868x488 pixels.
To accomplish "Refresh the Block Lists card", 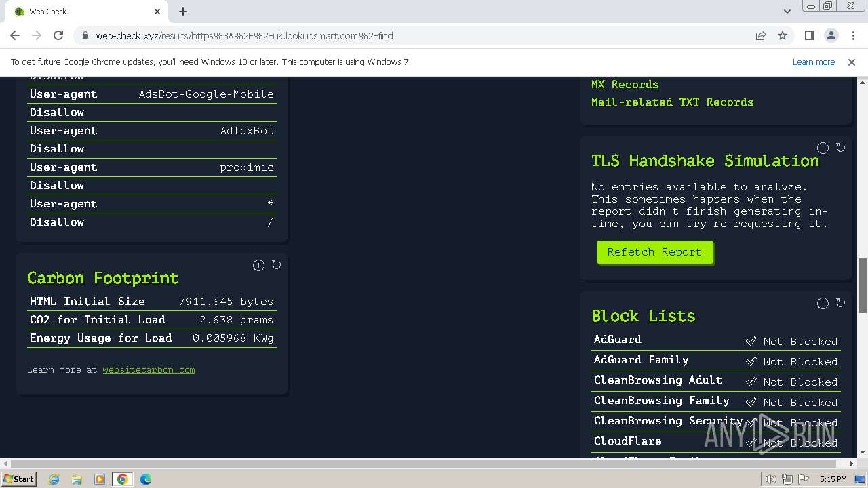I will click(840, 303).
